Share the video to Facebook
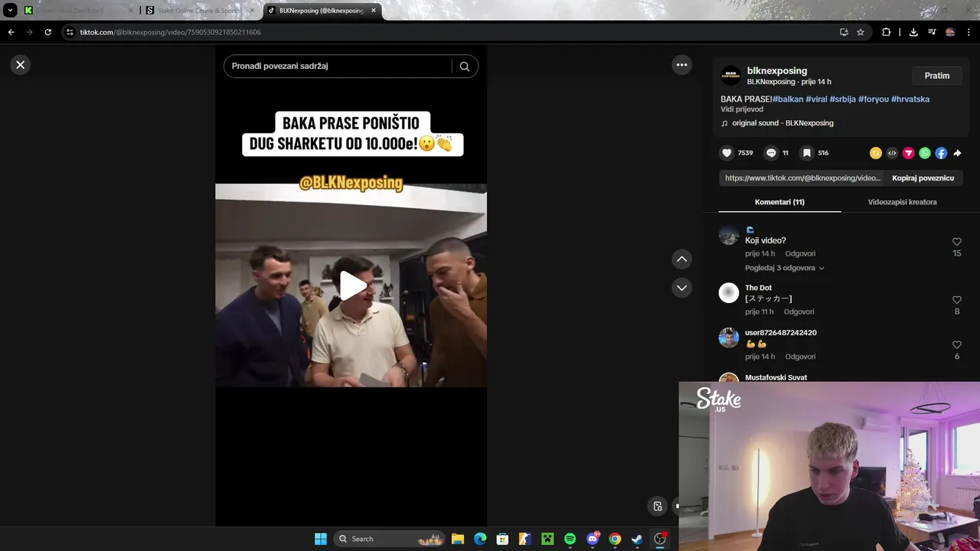This screenshot has width=980, height=551. pyautogui.click(x=941, y=153)
